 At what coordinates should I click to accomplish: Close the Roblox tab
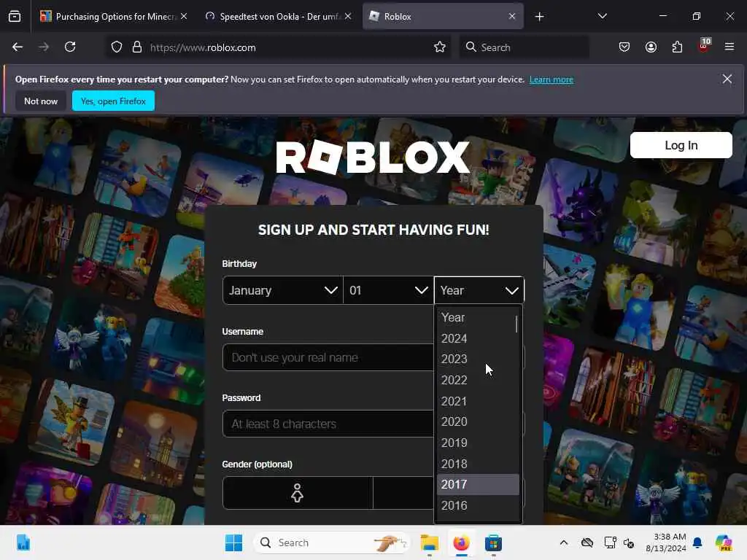(x=512, y=16)
